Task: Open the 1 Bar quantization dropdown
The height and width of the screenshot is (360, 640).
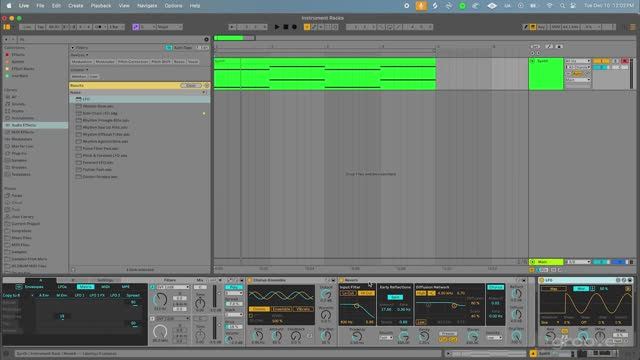Action: tap(116, 27)
